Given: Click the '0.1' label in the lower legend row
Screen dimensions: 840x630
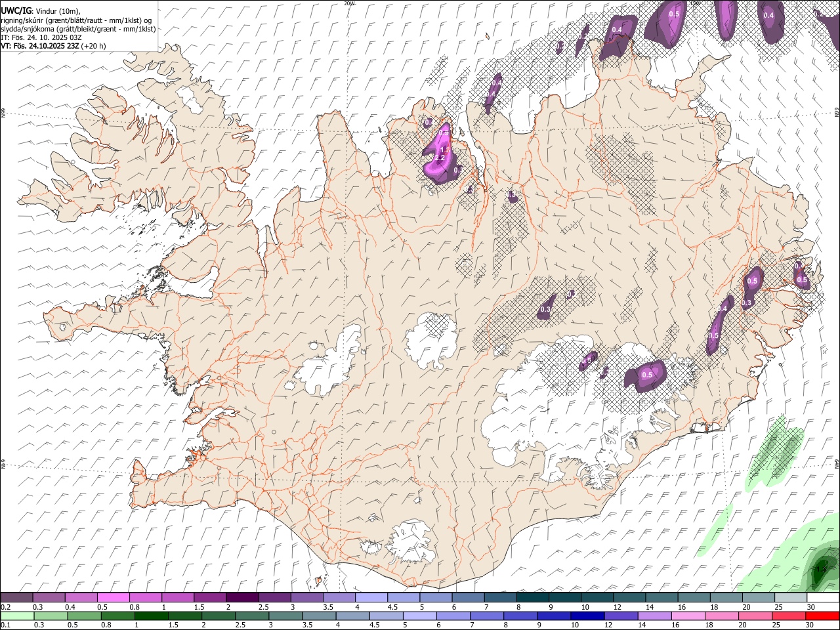Looking at the screenshot, I should (x=5, y=625).
